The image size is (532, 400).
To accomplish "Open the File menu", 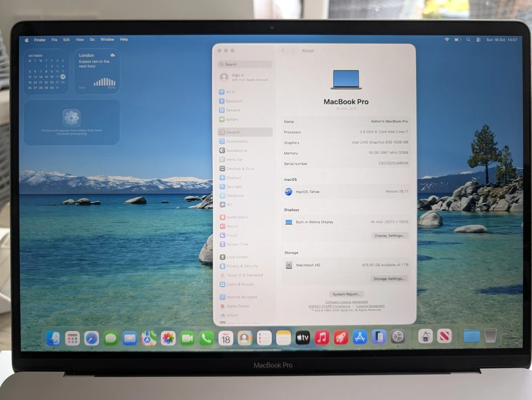I will [54, 40].
